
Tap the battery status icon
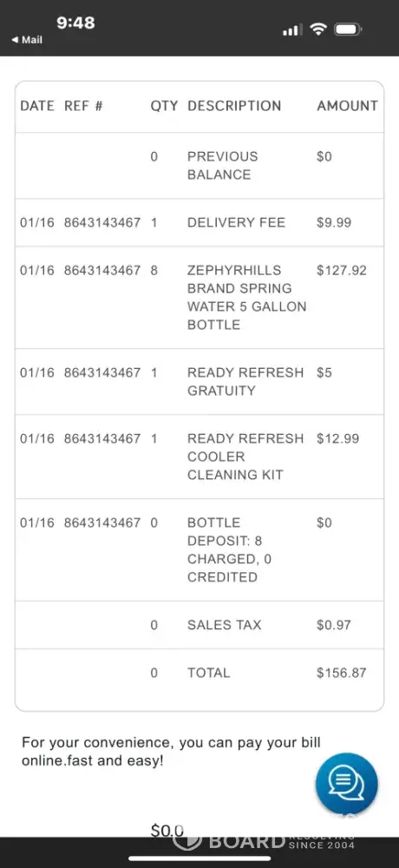pos(348,29)
